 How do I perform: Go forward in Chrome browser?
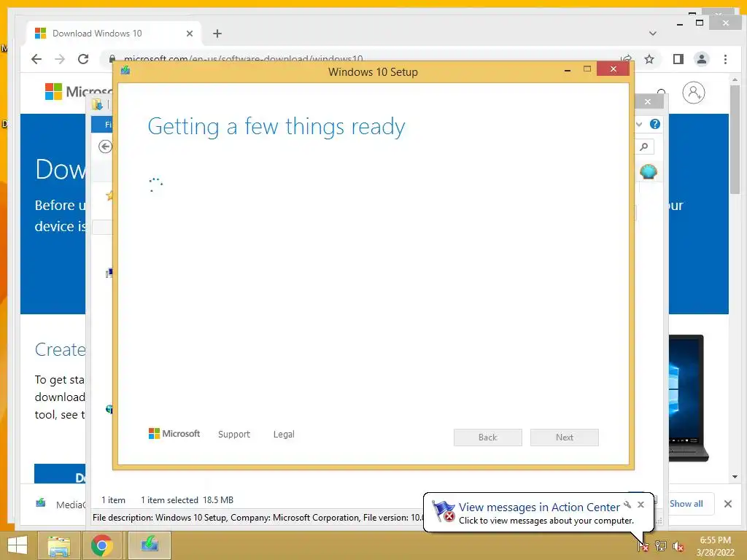point(60,59)
